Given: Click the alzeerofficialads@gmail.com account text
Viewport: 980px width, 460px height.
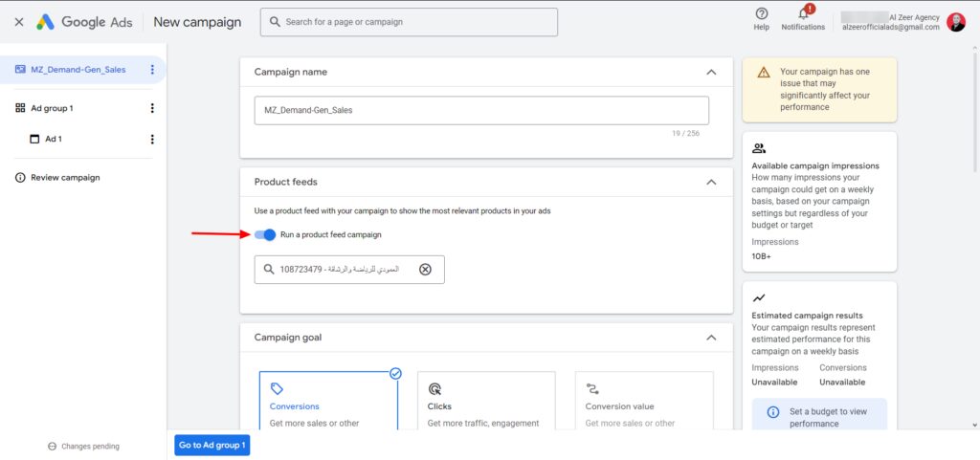Looking at the screenshot, I should [891, 28].
